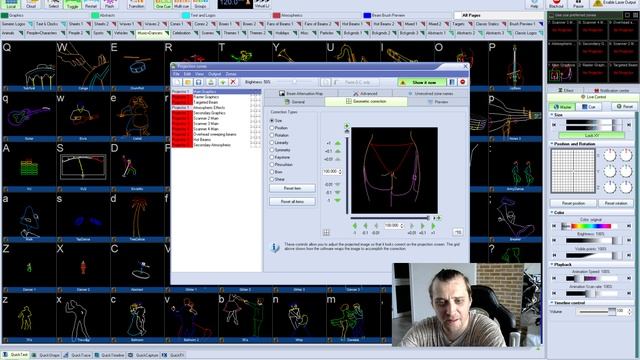The width and height of the screenshot is (640, 360).
Task: Click the Lock XY button in Size section
Action: (x=591, y=135)
